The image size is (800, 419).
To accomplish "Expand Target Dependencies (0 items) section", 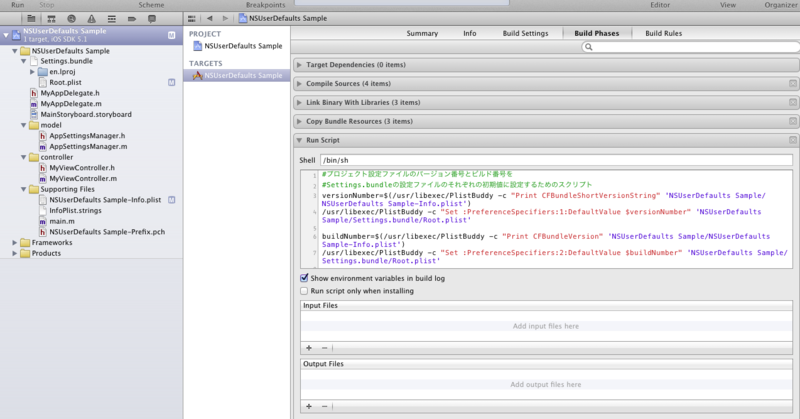I will 299,65.
